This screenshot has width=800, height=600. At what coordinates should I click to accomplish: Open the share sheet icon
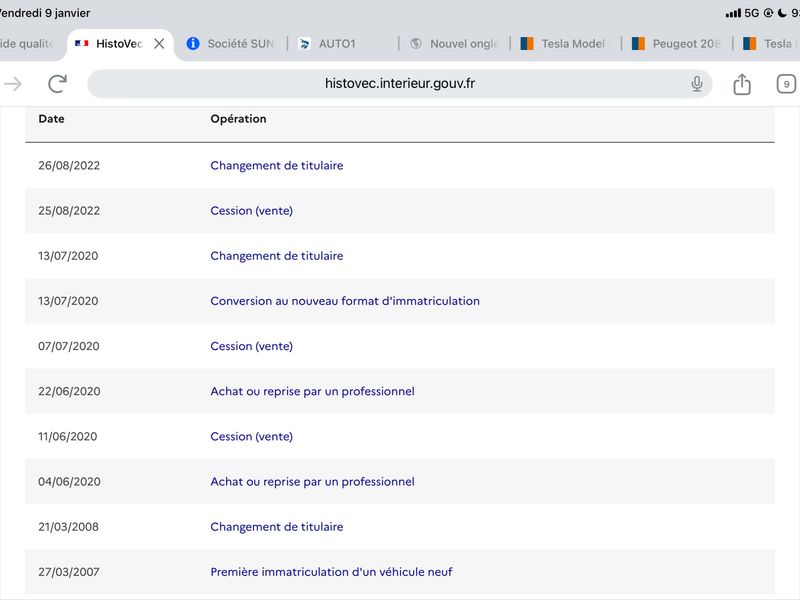(x=742, y=84)
